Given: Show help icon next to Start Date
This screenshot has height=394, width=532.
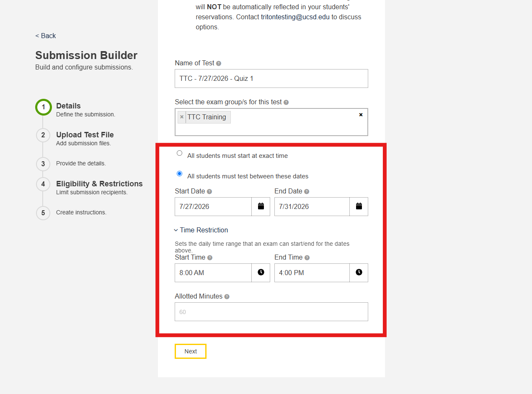Looking at the screenshot, I should pyautogui.click(x=209, y=191).
